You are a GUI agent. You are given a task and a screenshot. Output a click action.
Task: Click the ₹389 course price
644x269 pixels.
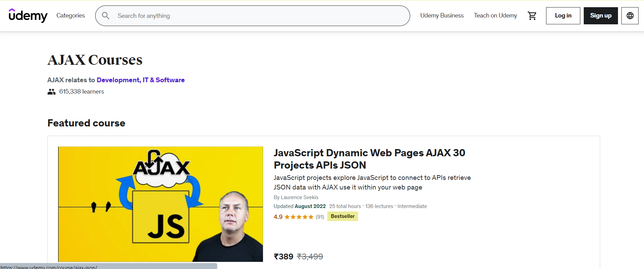point(283,257)
